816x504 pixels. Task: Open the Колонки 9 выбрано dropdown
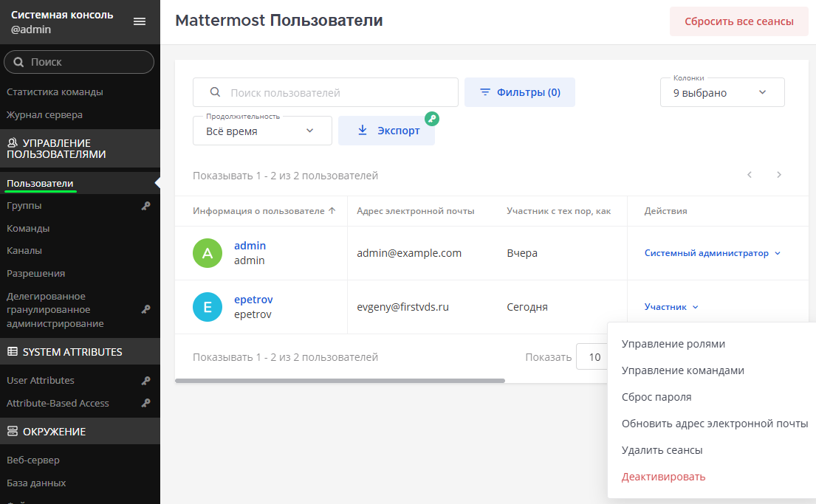[722, 92]
